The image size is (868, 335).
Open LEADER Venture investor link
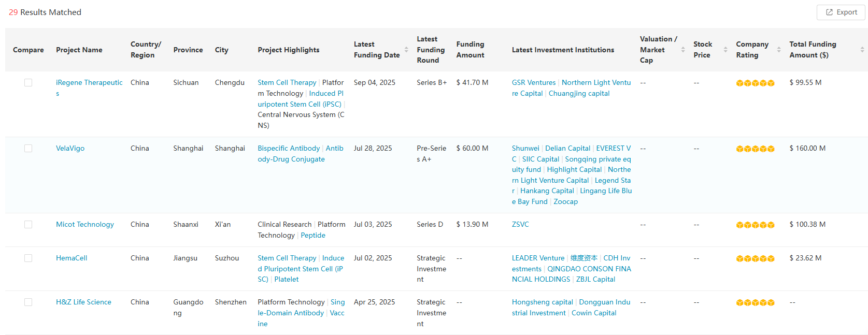click(x=538, y=258)
